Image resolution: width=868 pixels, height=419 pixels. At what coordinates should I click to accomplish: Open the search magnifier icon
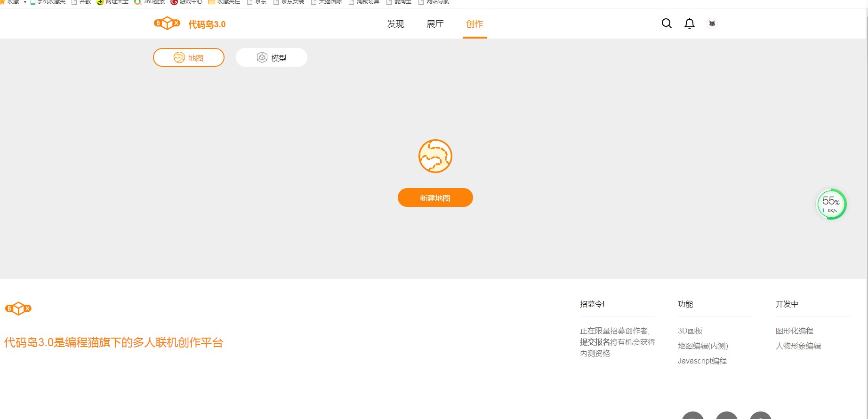pyautogui.click(x=667, y=24)
